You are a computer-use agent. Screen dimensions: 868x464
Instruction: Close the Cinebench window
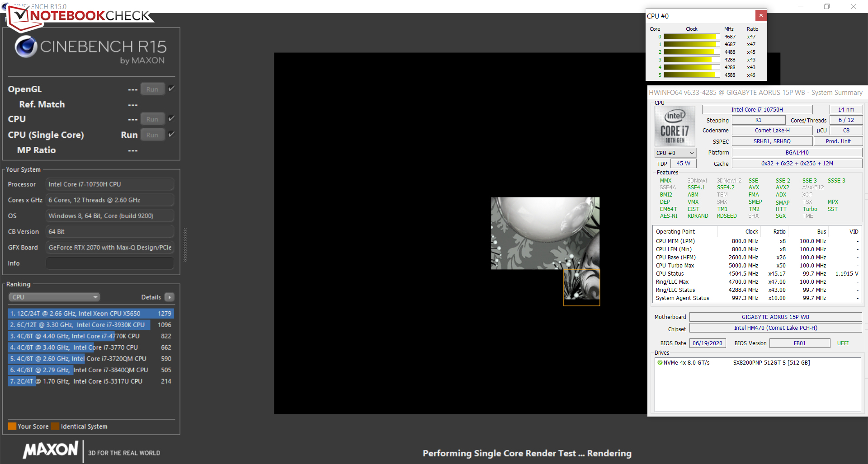point(853,6)
